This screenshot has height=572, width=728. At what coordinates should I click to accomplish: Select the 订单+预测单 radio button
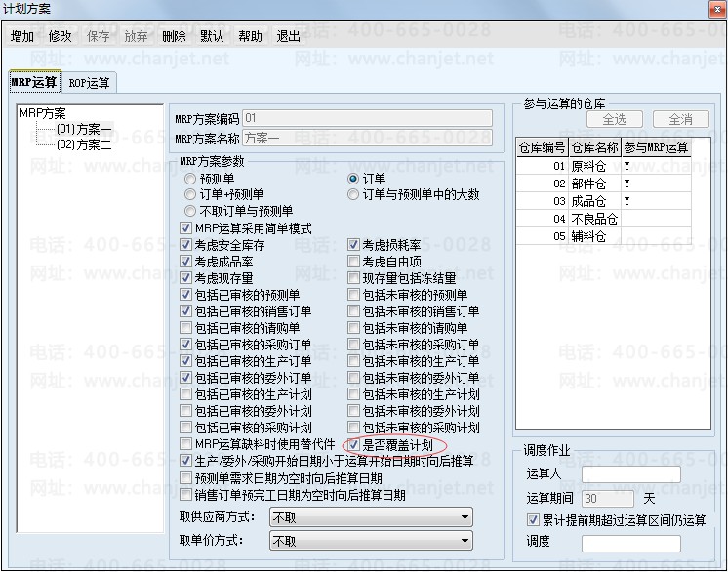click(190, 194)
